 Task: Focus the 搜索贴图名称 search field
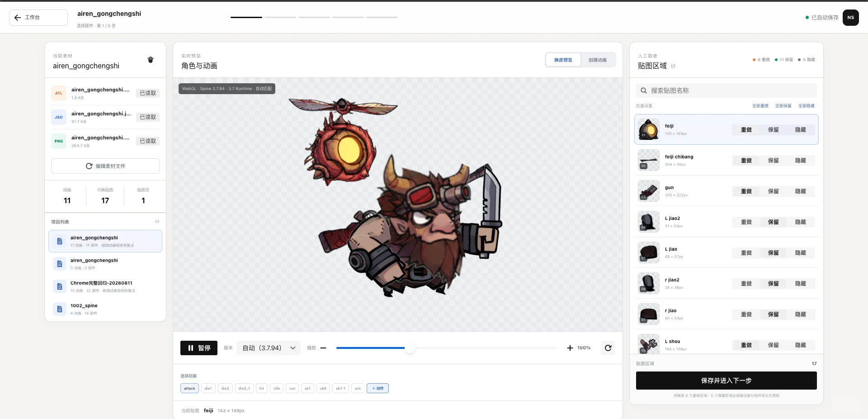pyautogui.click(x=726, y=90)
